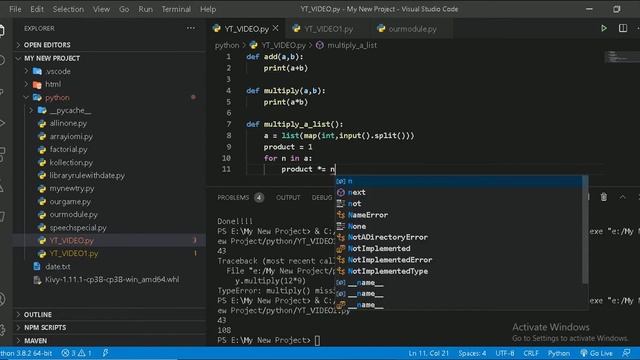
Task: Expand the .vscode folder
Action: pyautogui.click(x=110, y=71)
